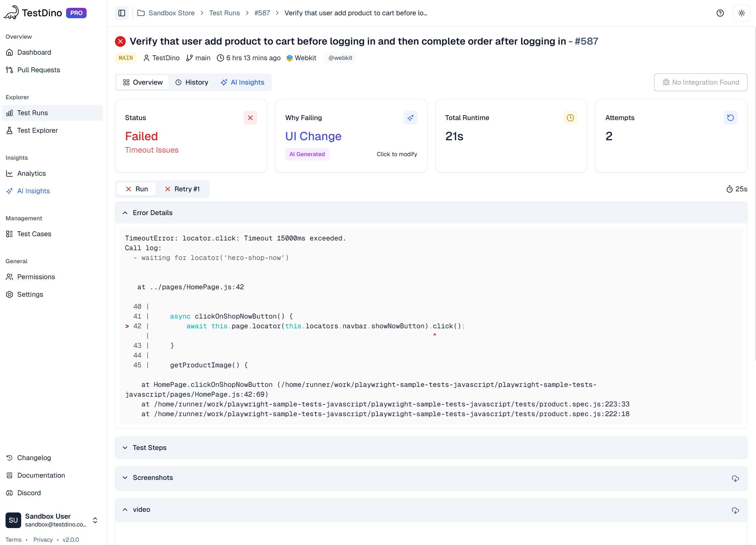Switch to the History tab
Image resolution: width=756 pixels, height=545 pixels.
(x=192, y=82)
